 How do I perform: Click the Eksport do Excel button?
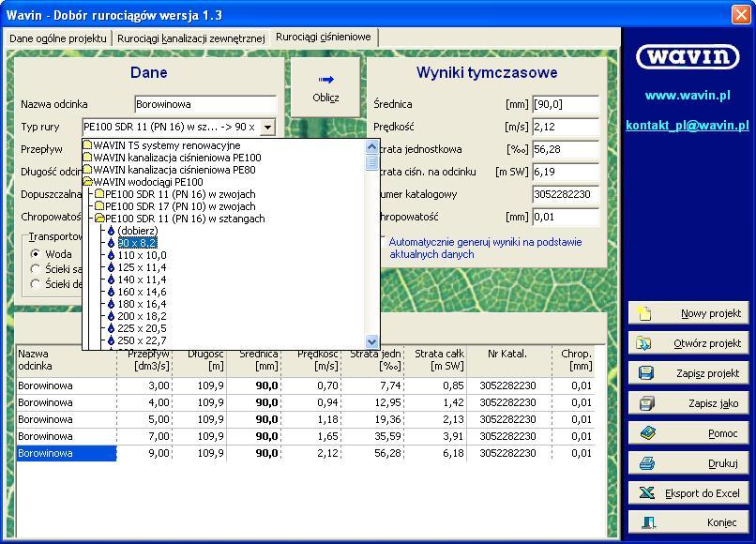[x=688, y=492]
